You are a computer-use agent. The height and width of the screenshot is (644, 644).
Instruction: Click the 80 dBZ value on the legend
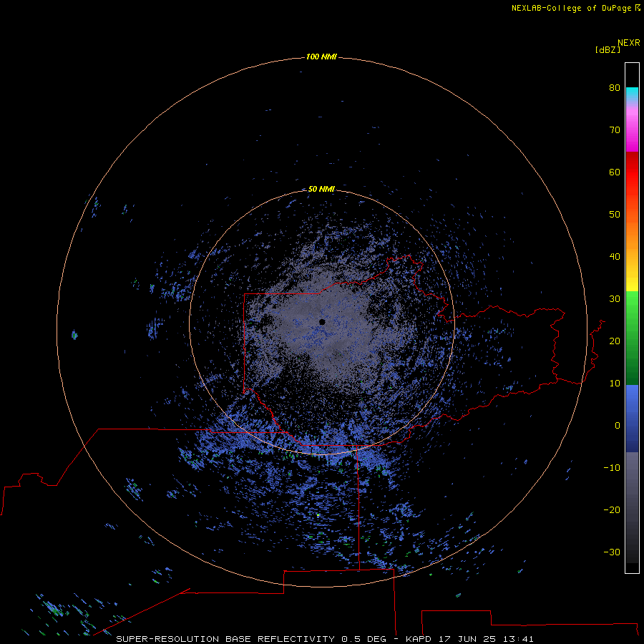pos(615,87)
